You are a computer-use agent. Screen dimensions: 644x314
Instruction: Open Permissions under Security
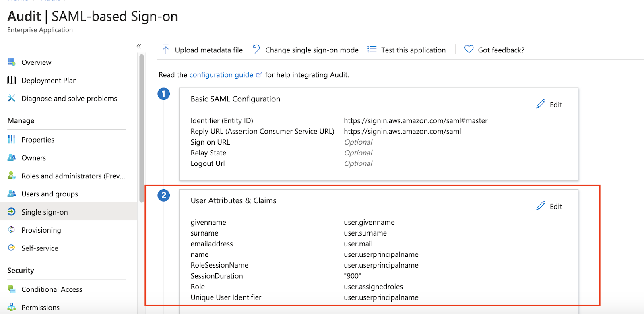pyautogui.click(x=41, y=308)
